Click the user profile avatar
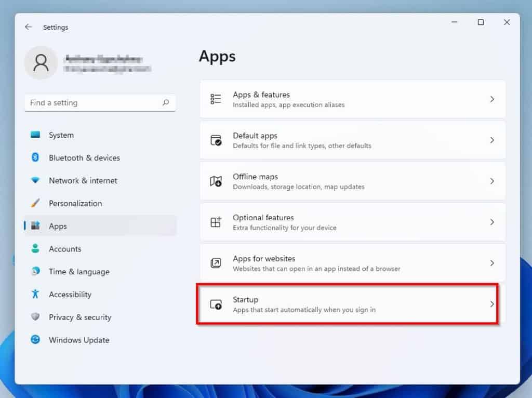 [41, 63]
